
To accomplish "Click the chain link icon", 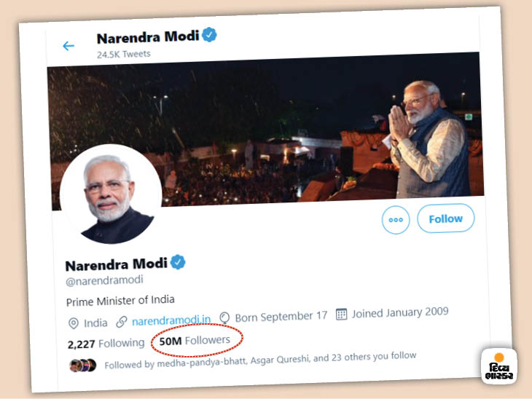I will click(121, 322).
